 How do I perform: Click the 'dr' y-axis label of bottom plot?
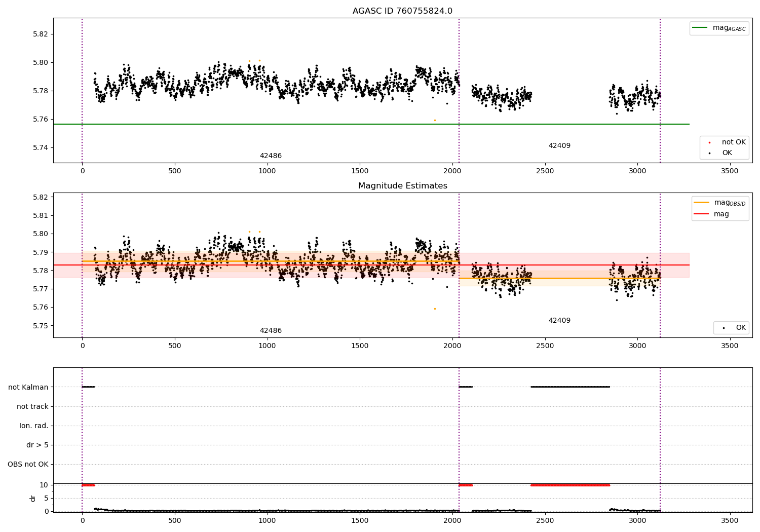(33, 498)
